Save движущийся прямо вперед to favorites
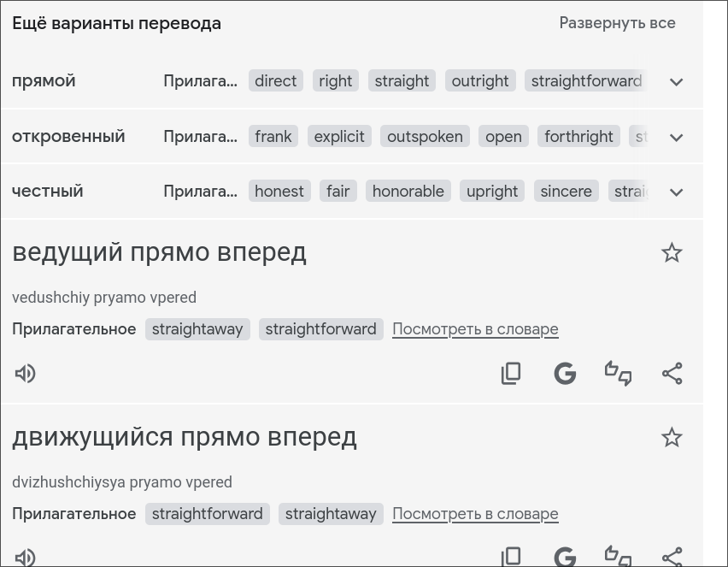Viewport: 728px width, 567px height. point(672,438)
